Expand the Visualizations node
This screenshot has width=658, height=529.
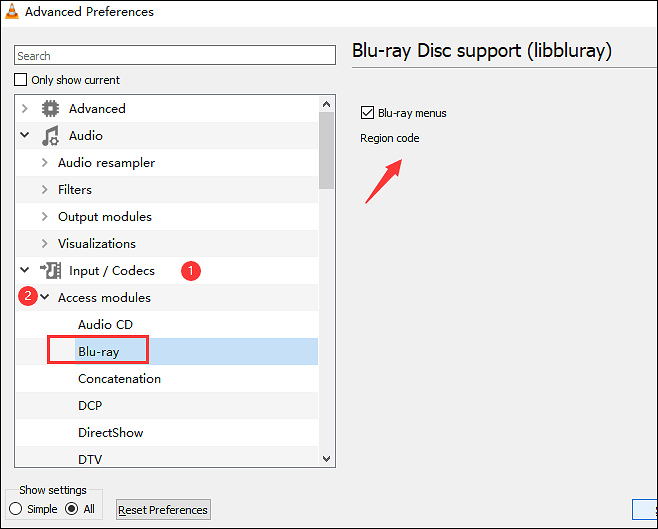[44, 244]
